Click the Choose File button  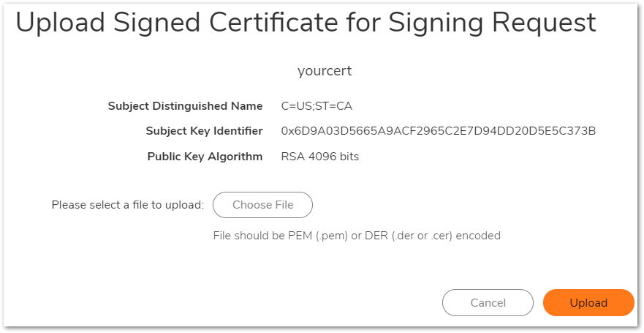[x=262, y=205]
